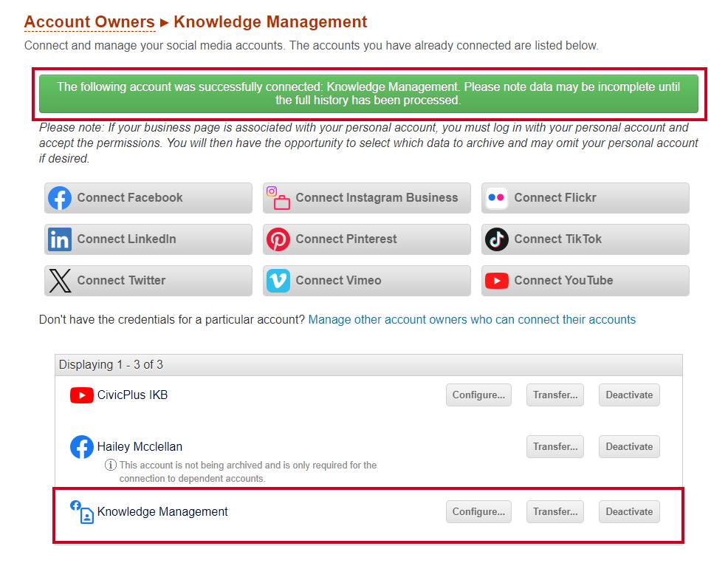Click the LinkedIn logo icon
This screenshot has width=728, height=566.
pyautogui.click(x=60, y=239)
